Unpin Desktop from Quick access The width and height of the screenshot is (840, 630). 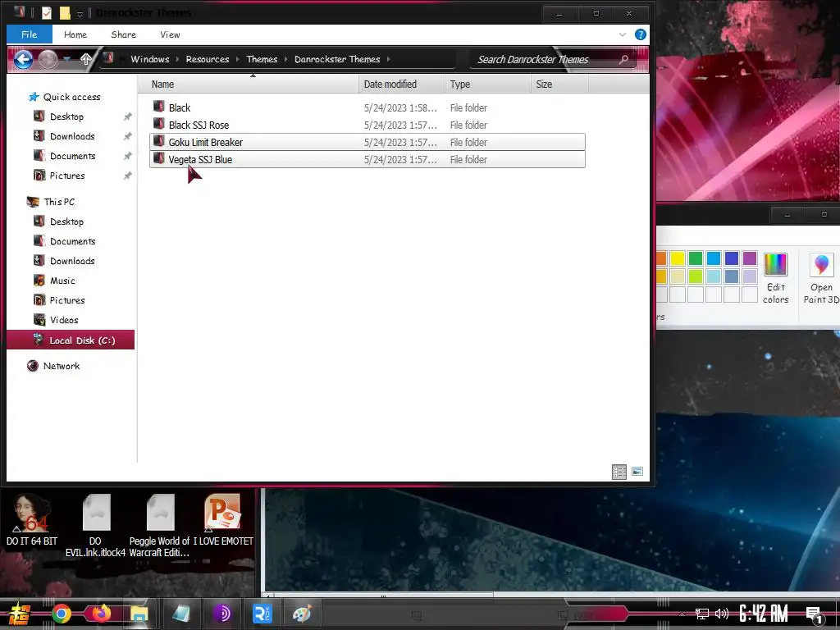click(x=127, y=116)
